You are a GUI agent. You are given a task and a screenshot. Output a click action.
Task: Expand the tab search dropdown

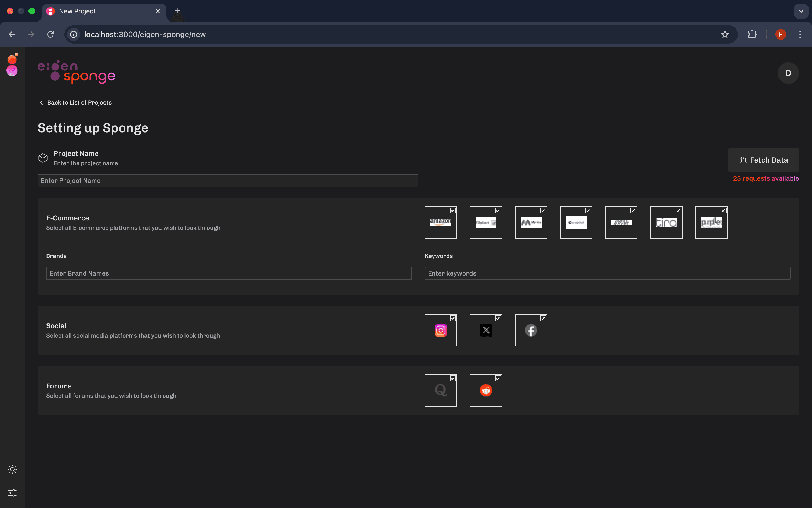click(801, 11)
